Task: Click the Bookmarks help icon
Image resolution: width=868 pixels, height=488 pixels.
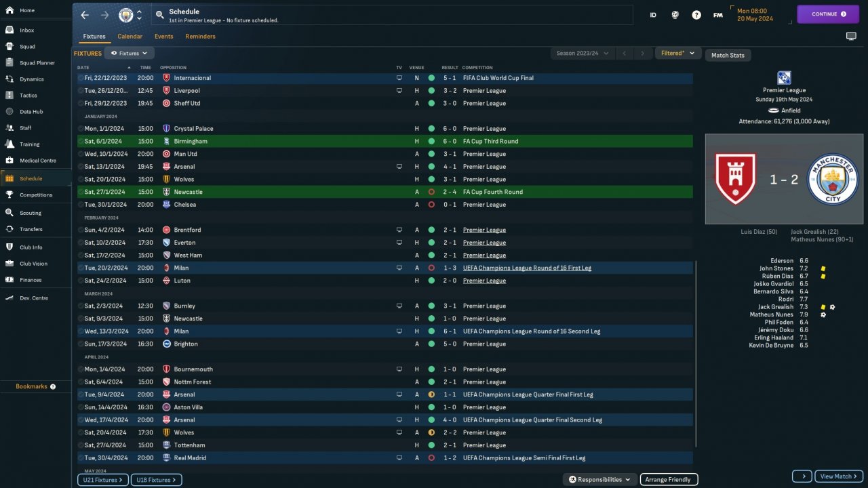Action: pos(53,386)
